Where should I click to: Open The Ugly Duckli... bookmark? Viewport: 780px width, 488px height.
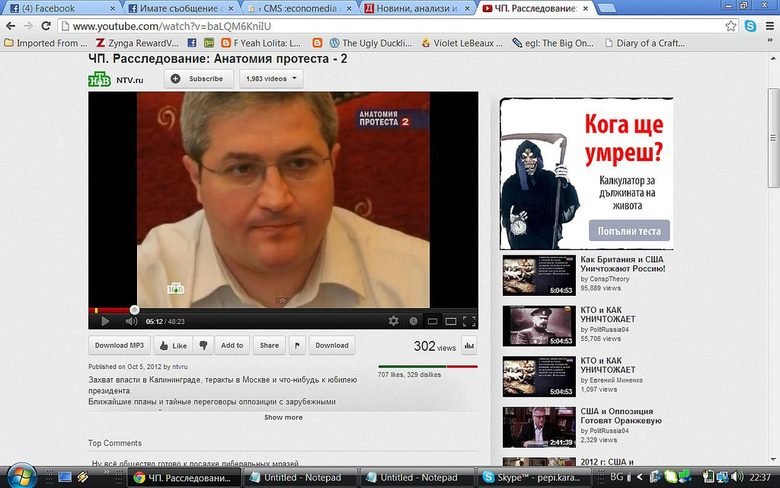[371, 43]
